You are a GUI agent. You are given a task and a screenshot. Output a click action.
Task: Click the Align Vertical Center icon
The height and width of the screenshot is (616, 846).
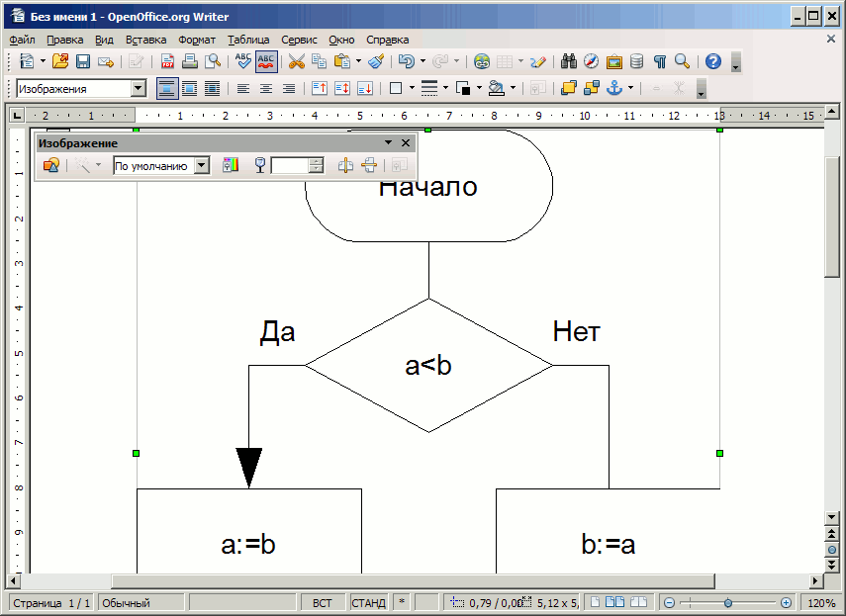(342, 88)
